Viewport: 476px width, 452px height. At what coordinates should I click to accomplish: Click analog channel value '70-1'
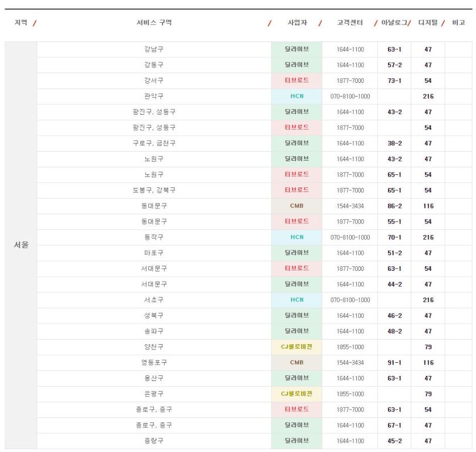pos(394,237)
